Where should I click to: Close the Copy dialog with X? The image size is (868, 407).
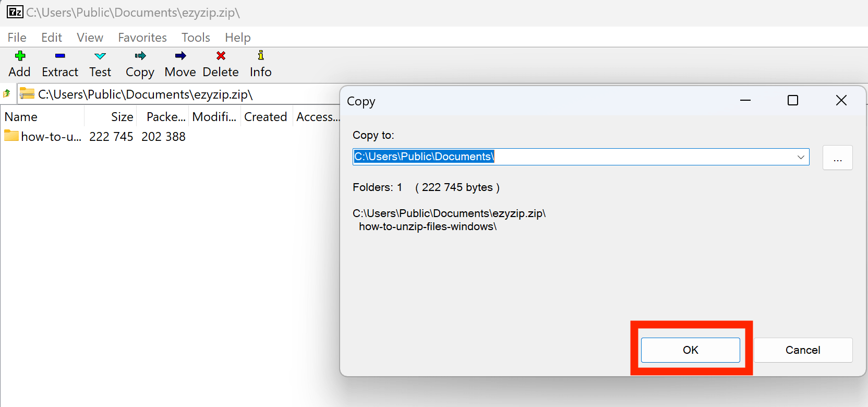tap(841, 100)
